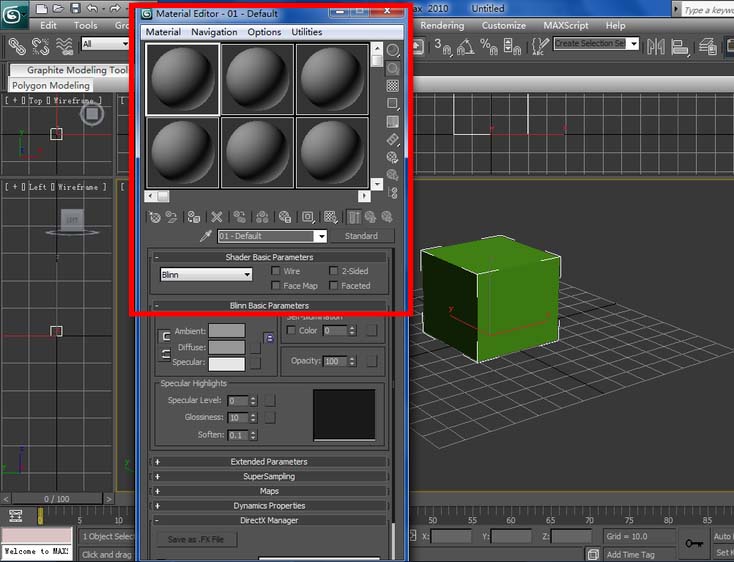This screenshot has width=734, height=562.
Task: Click the Reset Map/Material (X) icon
Action: pyautogui.click(x=216, y=216)
